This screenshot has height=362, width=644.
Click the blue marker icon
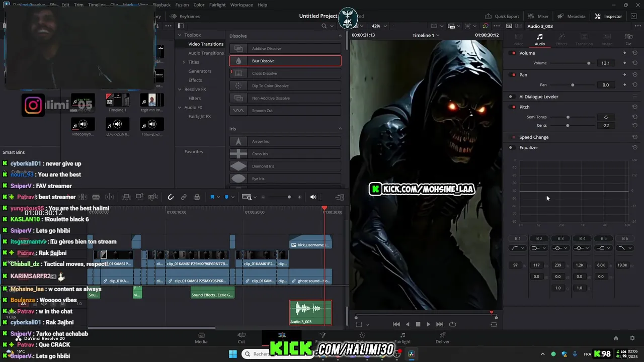click(226, 197)
